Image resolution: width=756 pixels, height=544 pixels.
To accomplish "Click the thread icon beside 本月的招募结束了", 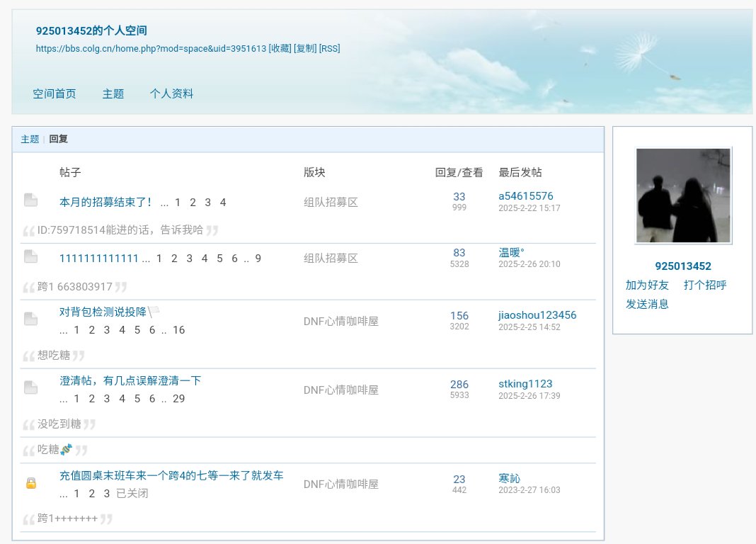I will click(31, 200).
